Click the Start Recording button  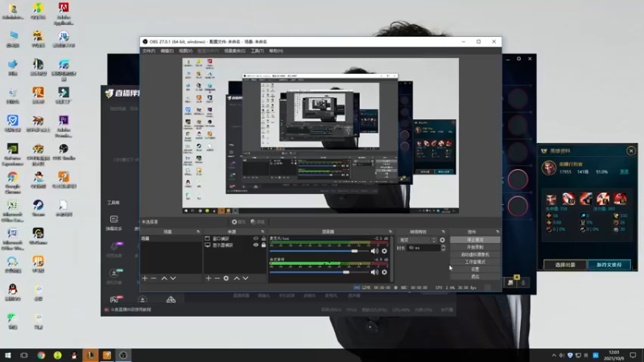click(x=475, y=247)
